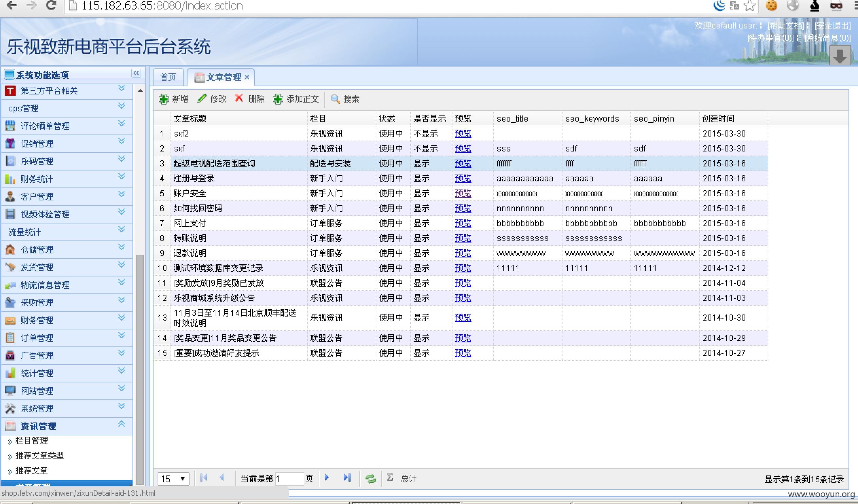Collapse the sidebar with double-arrow button

point(136,73)
